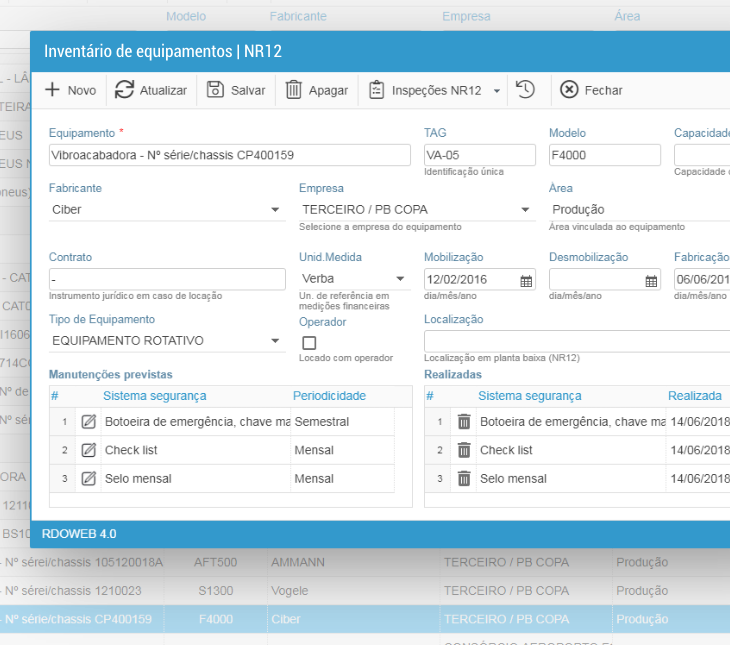
Task: Click the Inspeções NR12 clipboard icon
Action: point(376,90)
